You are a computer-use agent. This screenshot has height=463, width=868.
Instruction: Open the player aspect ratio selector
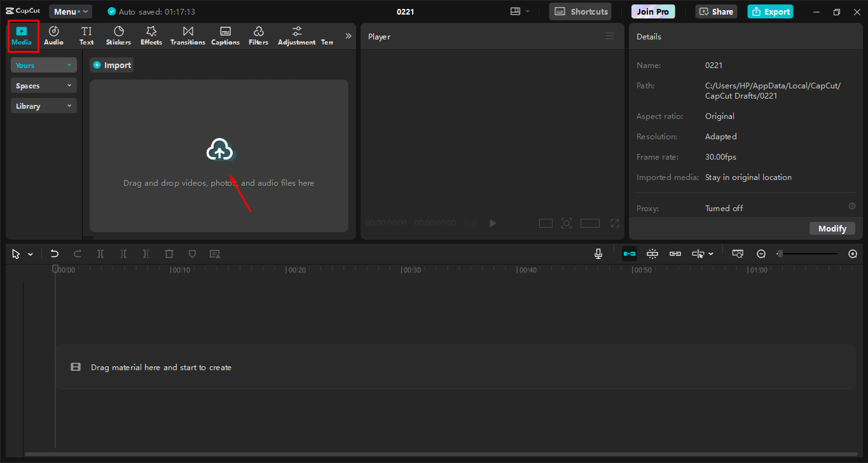590,223
